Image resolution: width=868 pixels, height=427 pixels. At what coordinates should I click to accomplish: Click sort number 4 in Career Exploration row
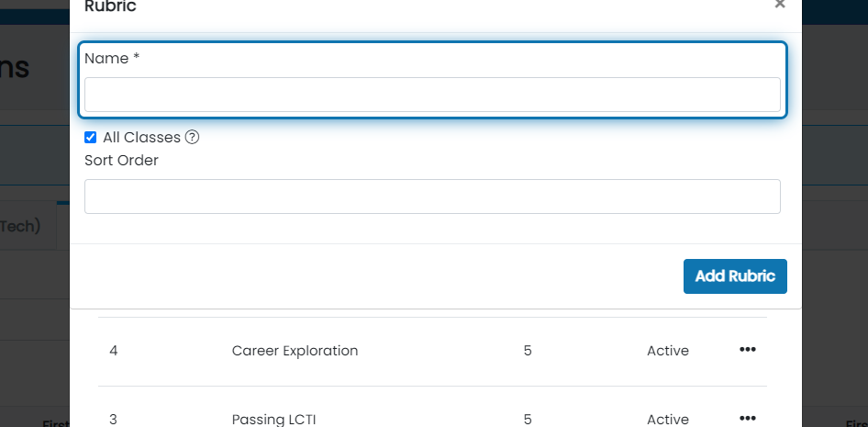114,351
